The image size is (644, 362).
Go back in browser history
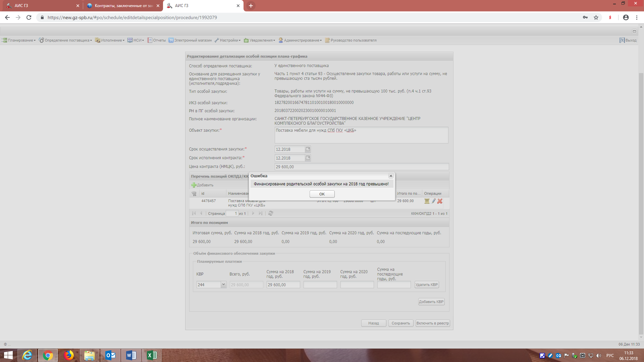pyautogui.click(x=7, y=17)
